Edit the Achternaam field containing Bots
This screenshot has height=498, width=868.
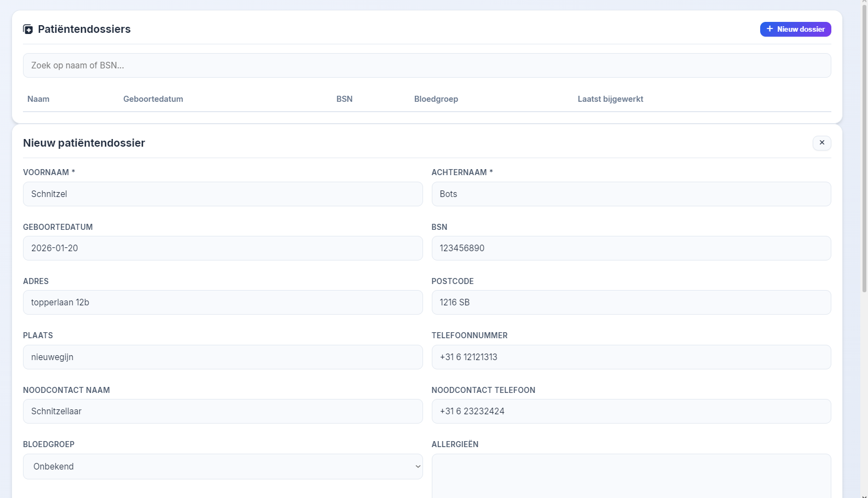[631, 194]
